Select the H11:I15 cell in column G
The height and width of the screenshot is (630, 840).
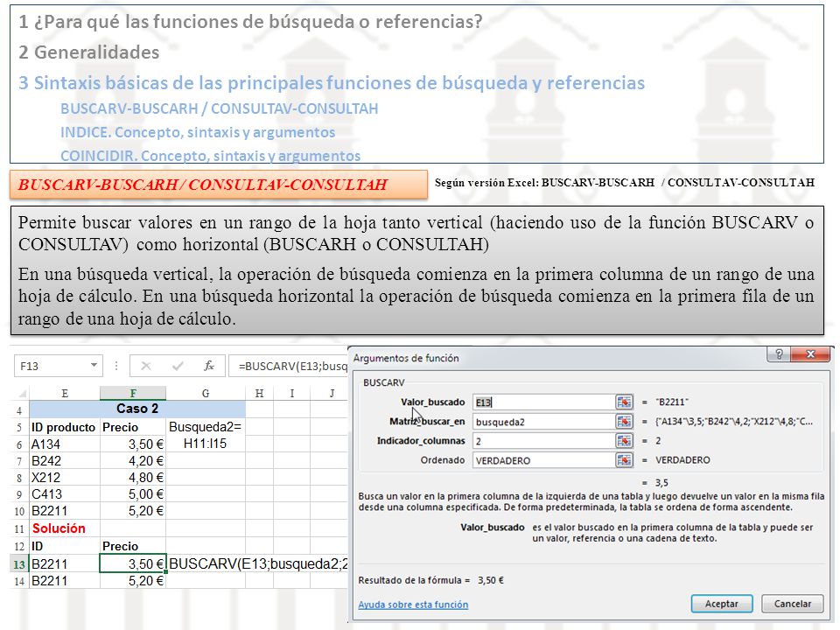tap(206, 444)
